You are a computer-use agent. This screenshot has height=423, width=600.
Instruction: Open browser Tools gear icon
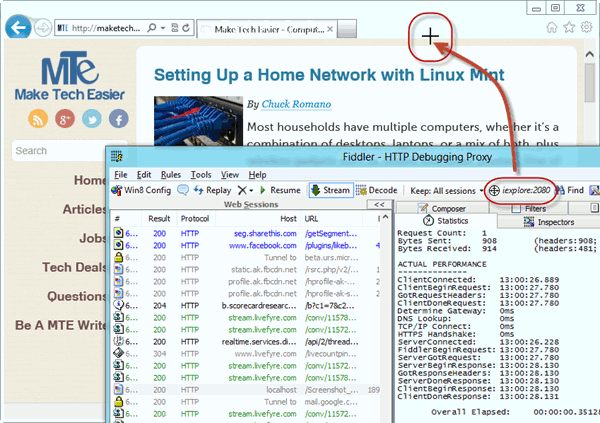587,27
